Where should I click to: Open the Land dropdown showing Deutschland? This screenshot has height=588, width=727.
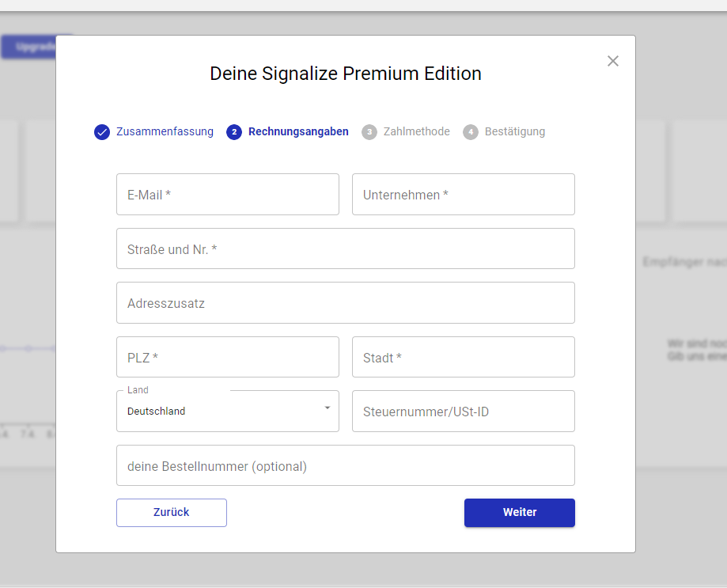click(228, 412)
